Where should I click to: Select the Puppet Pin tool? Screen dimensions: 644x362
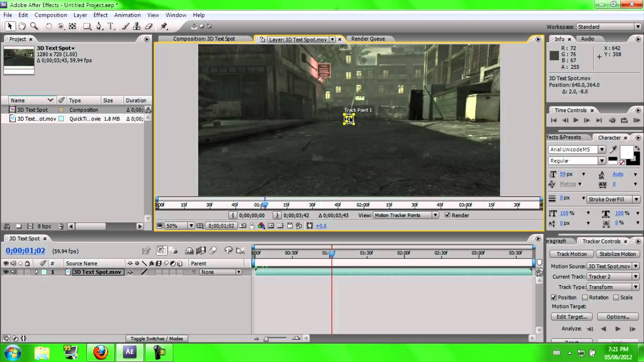pyautogui.click(x=164, y=26)
